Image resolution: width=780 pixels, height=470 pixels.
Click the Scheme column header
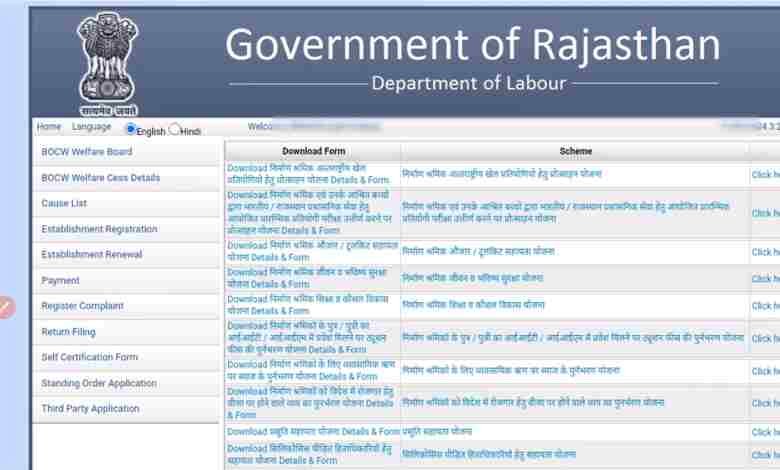(x=576, y=151)
